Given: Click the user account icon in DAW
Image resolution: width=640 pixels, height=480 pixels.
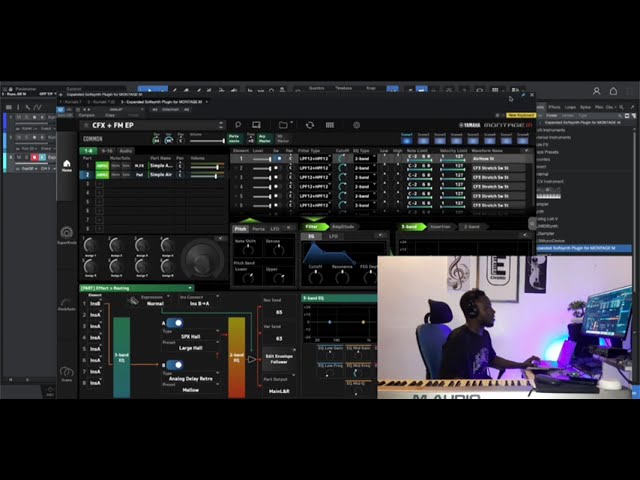Looking at the screenshot, I should [596, 91].
